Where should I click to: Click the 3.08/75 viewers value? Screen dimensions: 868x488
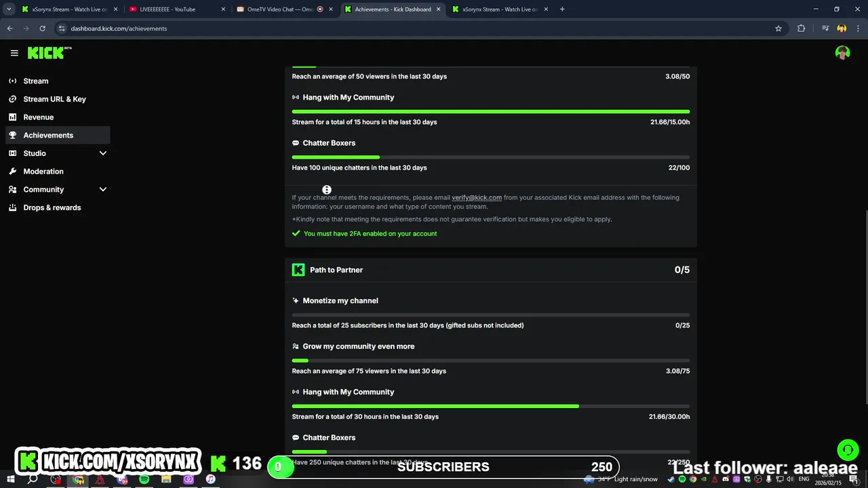tap(677, 371)
